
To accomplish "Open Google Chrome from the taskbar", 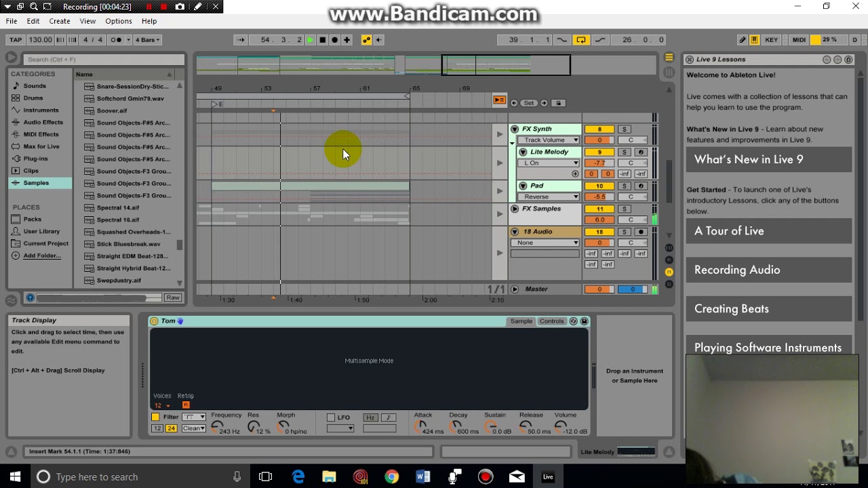I will tap(391, 477).
